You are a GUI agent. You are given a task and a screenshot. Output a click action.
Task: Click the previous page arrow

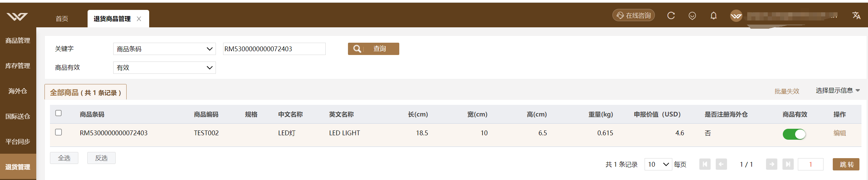[721, 164]
